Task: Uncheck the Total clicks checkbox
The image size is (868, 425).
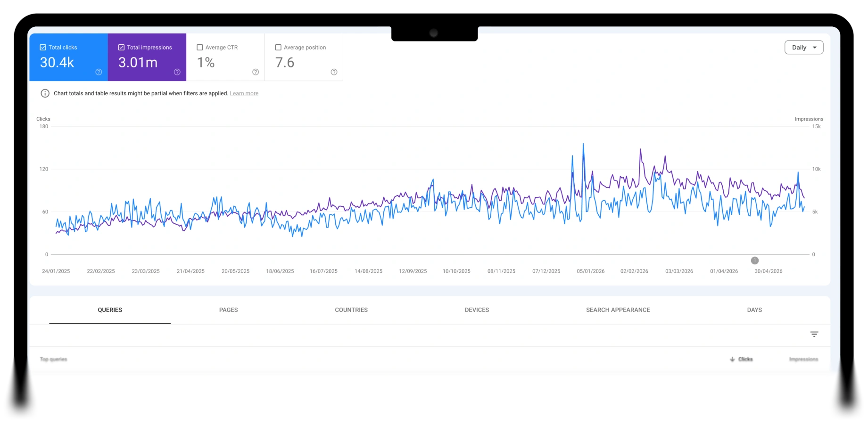Action: tap(43, 48)
